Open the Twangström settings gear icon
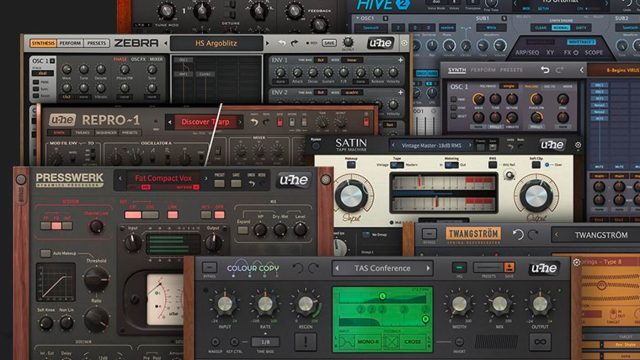Viewport: 640px width, 360px height. coord(576,262)
